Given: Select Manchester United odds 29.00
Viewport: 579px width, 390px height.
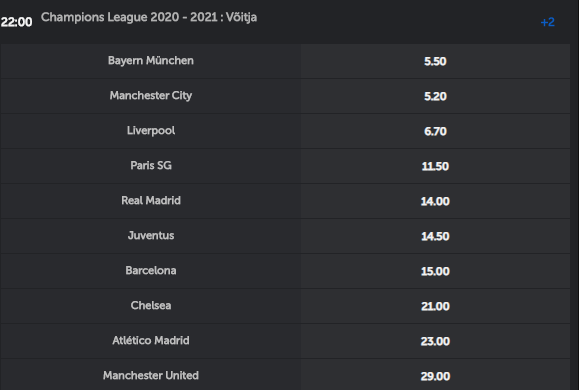Looking at the screenshot, I should pos(435,375).
